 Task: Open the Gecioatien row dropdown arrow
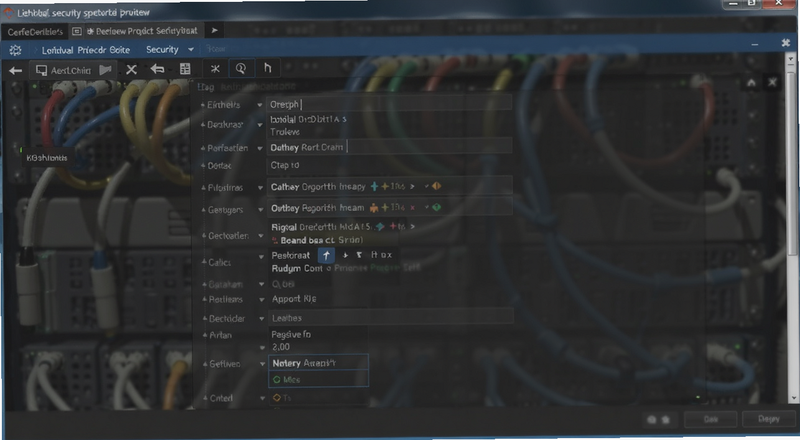coord(261,236)
